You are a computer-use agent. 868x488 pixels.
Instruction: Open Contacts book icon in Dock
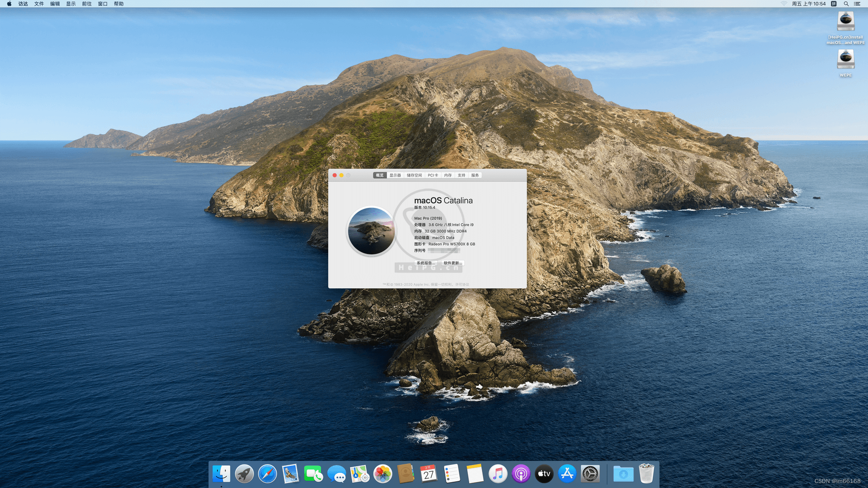406,474
